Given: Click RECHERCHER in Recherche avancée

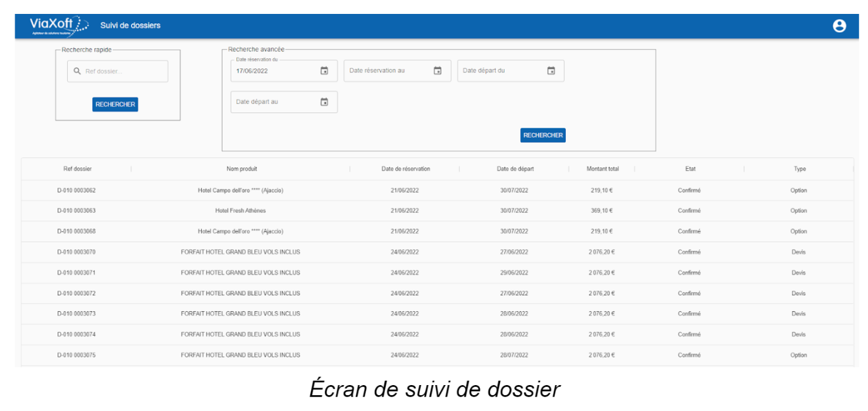Looking at the screenshot, I should tap(543, 135).
